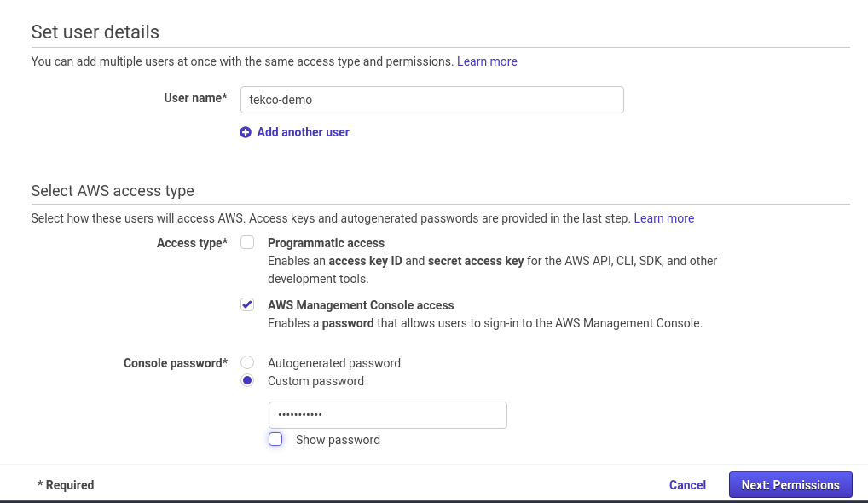Select the Autogenerated password option

[x=247, y=362]
